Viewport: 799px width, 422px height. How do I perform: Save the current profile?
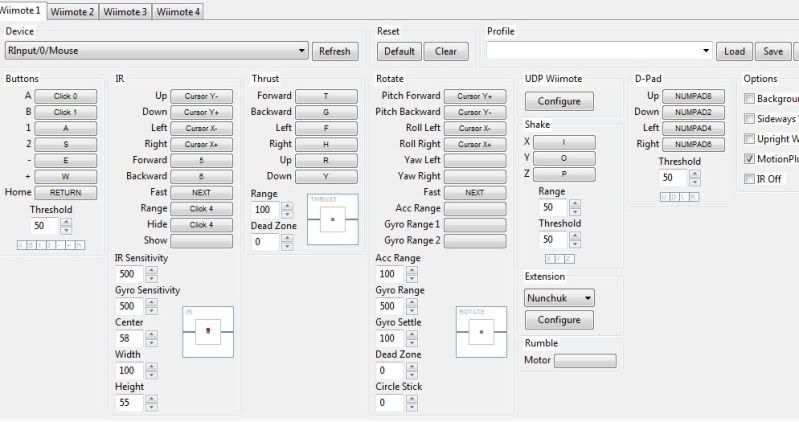pyautogui.click(x=773, y=51)
